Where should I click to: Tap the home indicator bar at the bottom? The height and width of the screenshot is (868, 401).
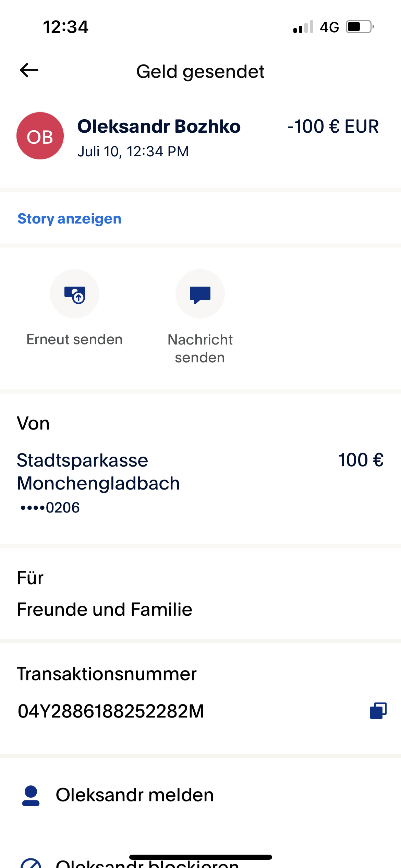pyautogui.click(x=200, y=857)
